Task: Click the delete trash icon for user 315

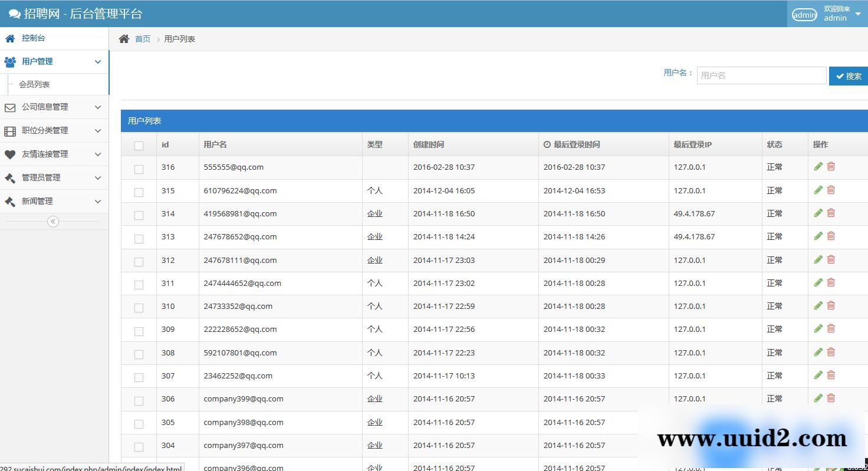Action: (830, 190)
